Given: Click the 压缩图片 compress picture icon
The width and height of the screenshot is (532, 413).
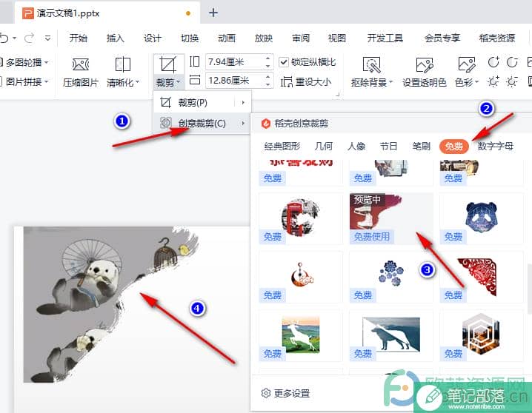Looking at the screenshot, I should 81,64.
